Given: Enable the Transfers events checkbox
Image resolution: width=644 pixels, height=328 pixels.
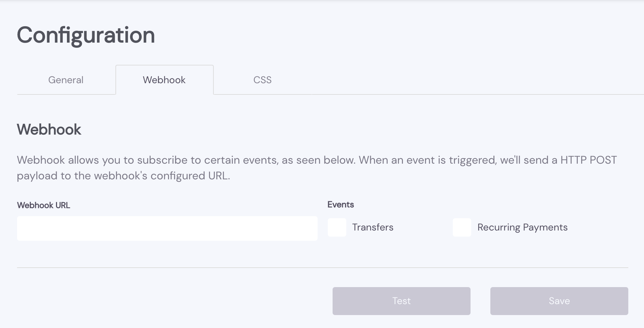Looking at the screenshot, I should point(337,227).
